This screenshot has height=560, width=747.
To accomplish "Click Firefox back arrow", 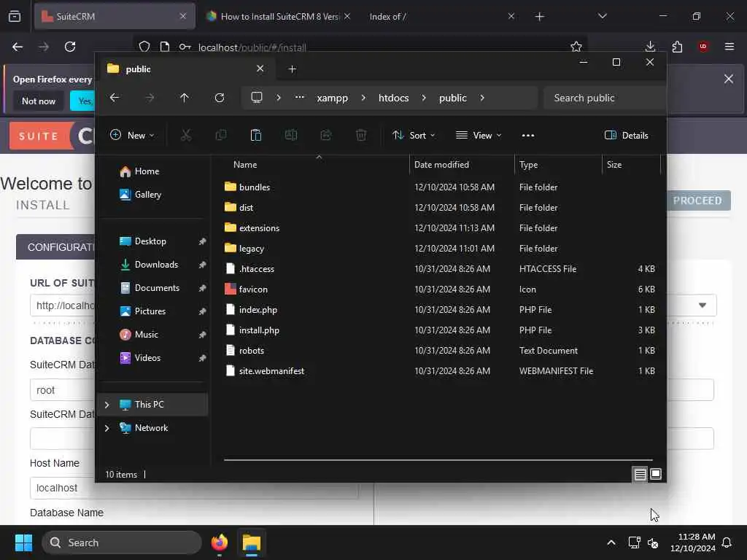I will (x=18, y=47).
